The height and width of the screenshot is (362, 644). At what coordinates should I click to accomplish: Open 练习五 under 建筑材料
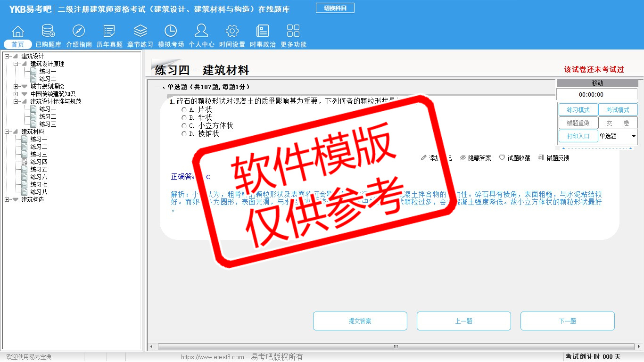[39, 169]
